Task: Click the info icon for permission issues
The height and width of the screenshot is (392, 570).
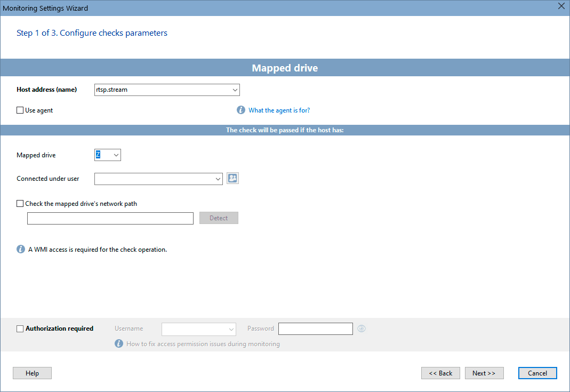Action: pos(119,343)
